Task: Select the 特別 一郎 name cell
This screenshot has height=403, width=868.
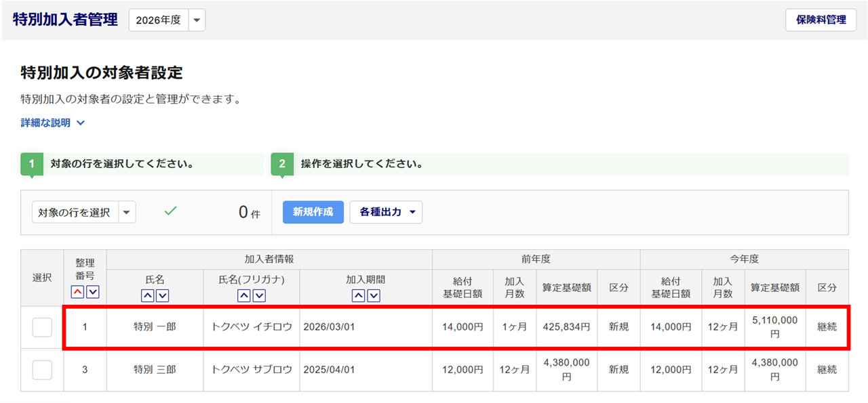Action: pyautogui.click(x=155, y=327)
